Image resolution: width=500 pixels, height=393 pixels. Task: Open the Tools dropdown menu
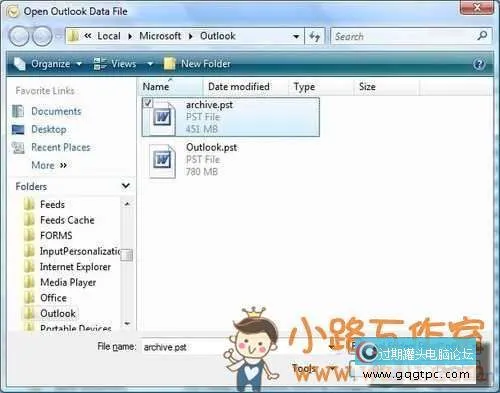[313, 369]
